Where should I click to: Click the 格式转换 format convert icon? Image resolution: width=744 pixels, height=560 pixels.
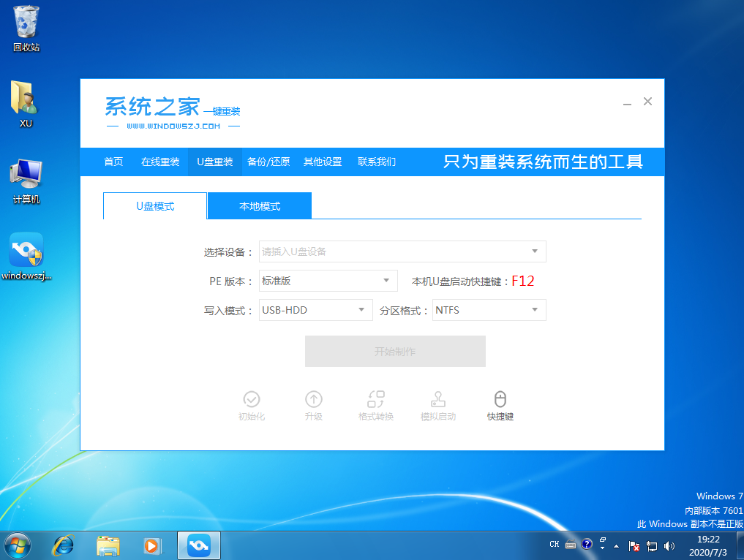pyautogui.click(x=376, y=406)
